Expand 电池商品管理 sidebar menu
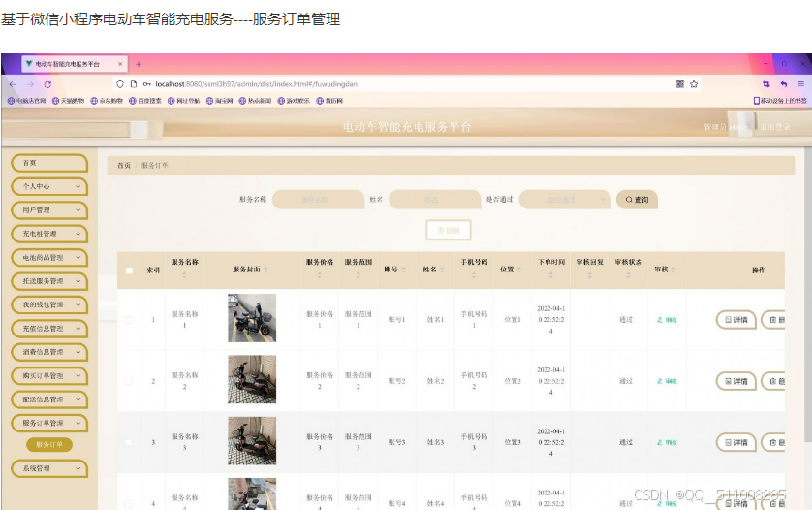This screenshot has width=812, height=510. tap(48, 258)
